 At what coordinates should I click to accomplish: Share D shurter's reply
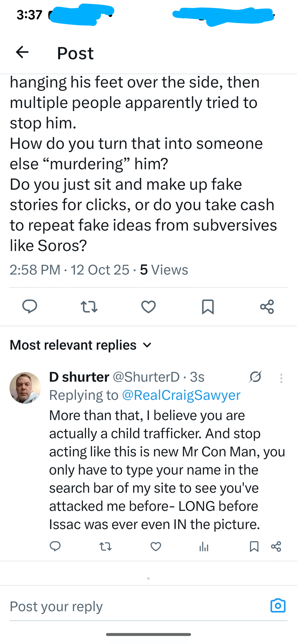276,546
